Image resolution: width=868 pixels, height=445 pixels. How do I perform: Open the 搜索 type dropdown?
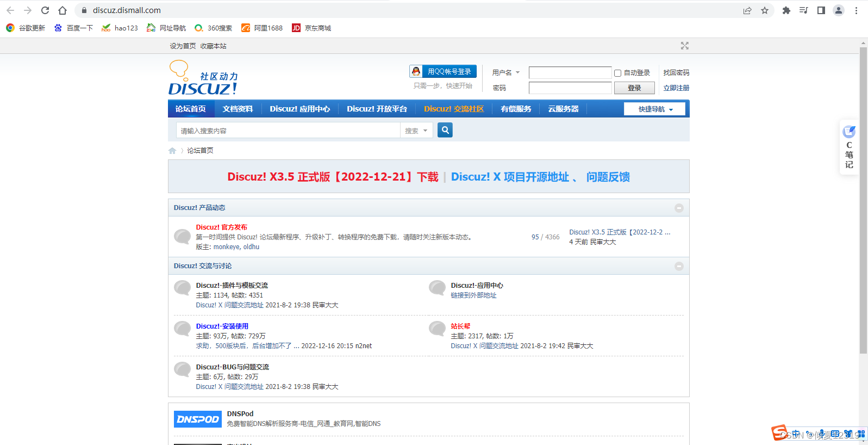[416, 131]
